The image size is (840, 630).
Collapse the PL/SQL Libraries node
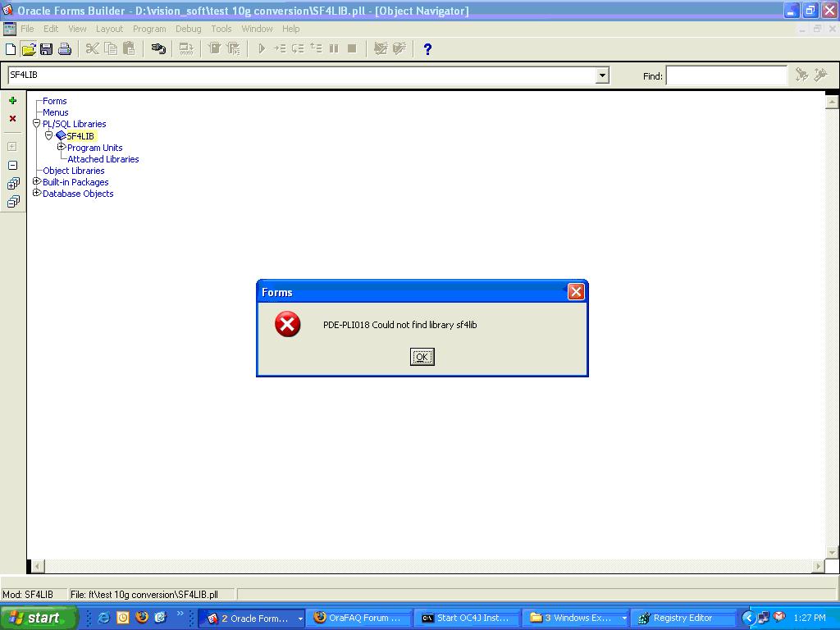(36, 124)
